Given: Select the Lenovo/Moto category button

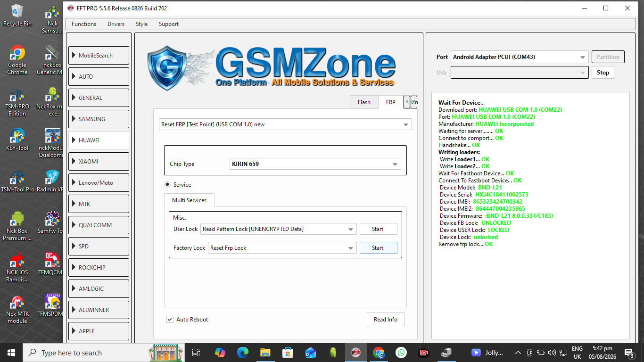Looking at the screenshot, I should point(99,182).
